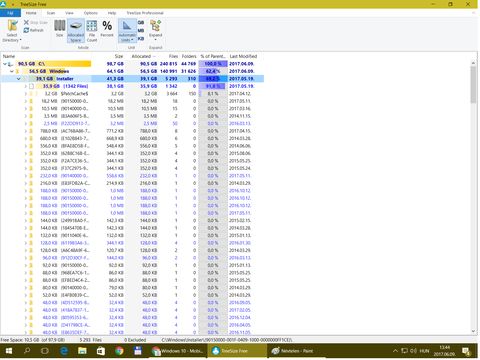This screenshot has width=480, height=360.
Task: Launch Microsoft Edge from taskbar
Action: pyautogui.click(x=64, y=351)
